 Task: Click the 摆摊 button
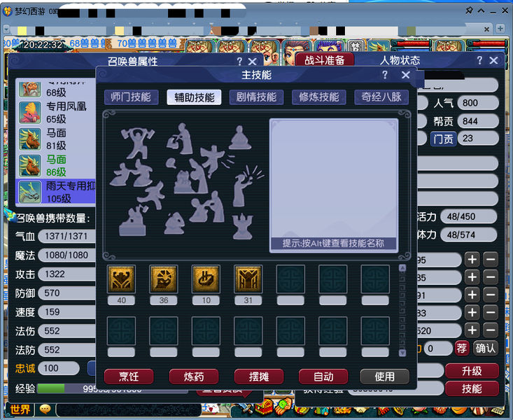pyautogui.click(x=259, y=377)
